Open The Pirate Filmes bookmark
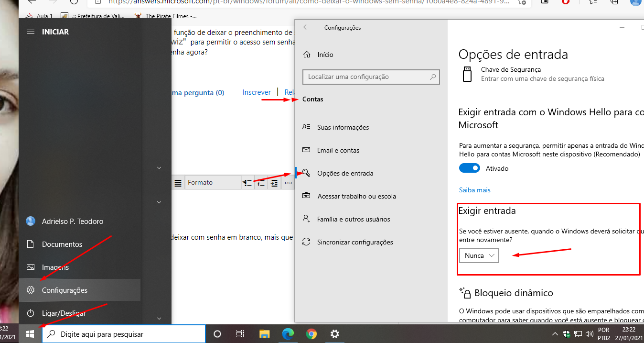 [x=165, y=16]
